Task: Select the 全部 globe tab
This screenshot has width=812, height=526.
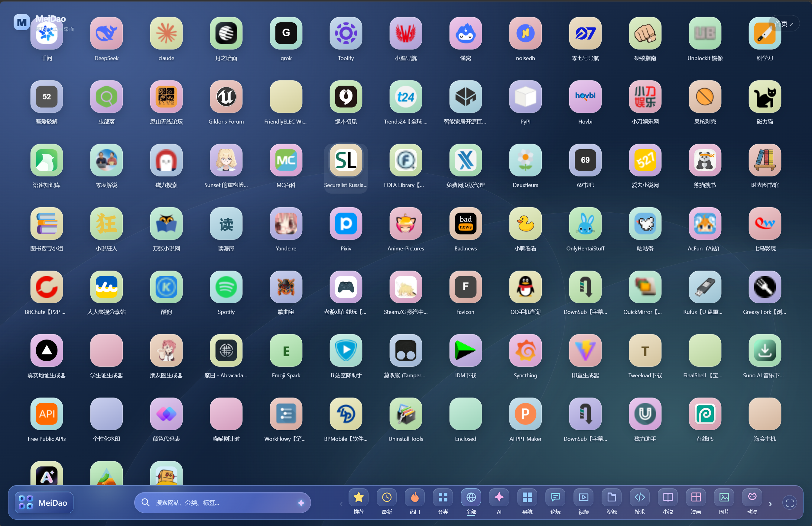Action: tap(471, 502)
